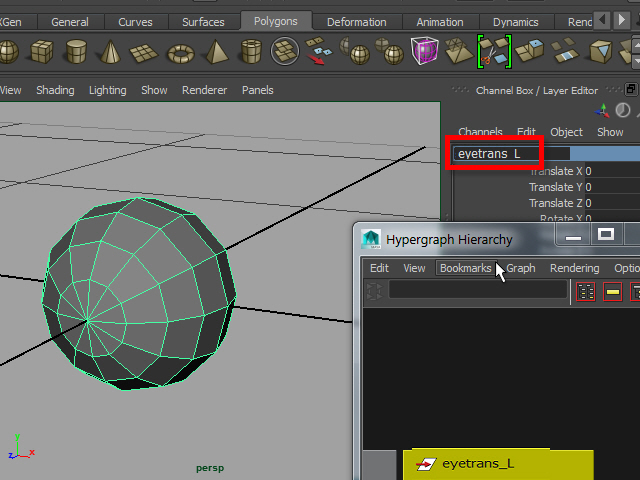This screenshot has height=480, width=640.
Task: Click the green-bracketed shelf icon
Action: [494, 50]
